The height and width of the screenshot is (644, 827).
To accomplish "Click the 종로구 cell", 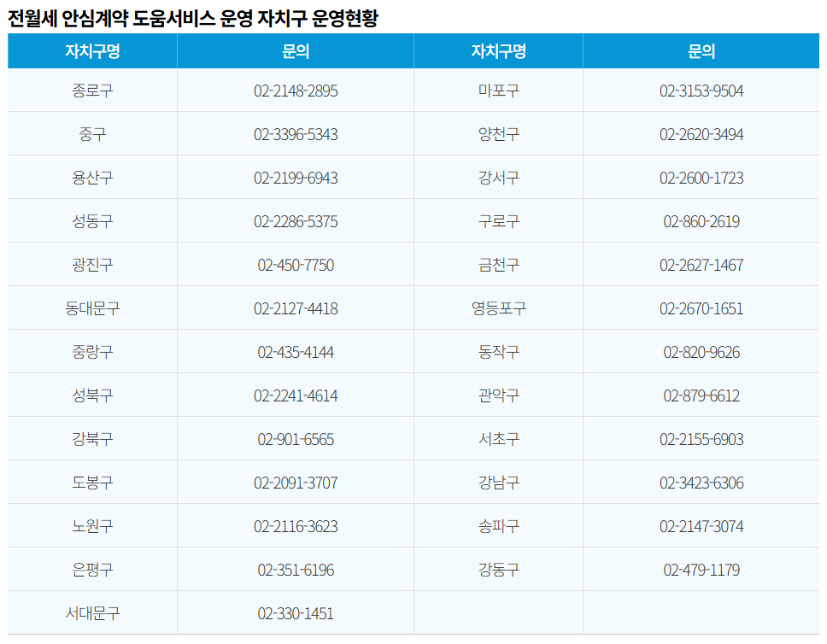I will pyautogui.click(x=91, y=91).
